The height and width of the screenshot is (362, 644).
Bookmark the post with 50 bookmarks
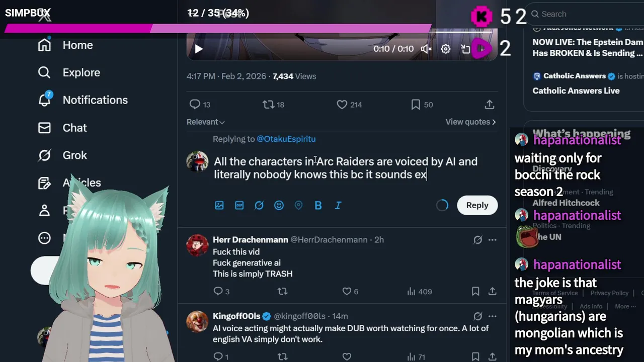422,105
